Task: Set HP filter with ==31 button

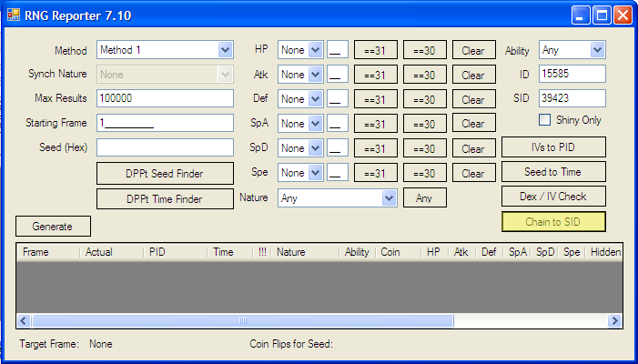Action: coord(375,51)
